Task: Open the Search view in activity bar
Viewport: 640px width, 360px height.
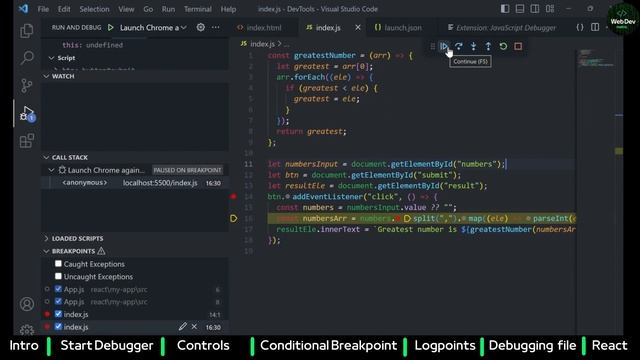Action: pos(27,58)
